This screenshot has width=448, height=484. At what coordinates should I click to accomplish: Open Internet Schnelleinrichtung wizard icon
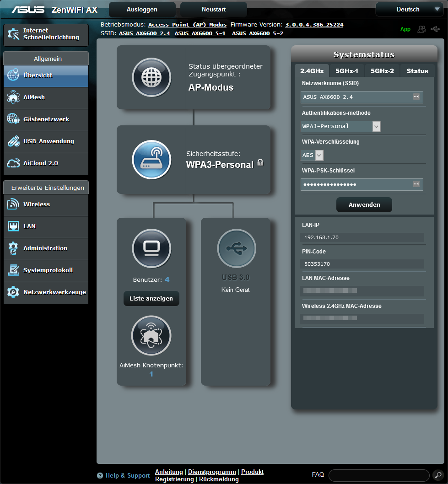tap(13, 34)
